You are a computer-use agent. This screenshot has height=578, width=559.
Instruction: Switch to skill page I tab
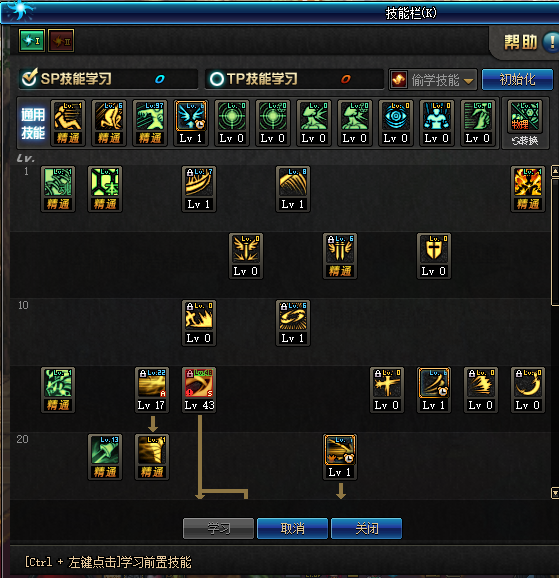(32, 41)
